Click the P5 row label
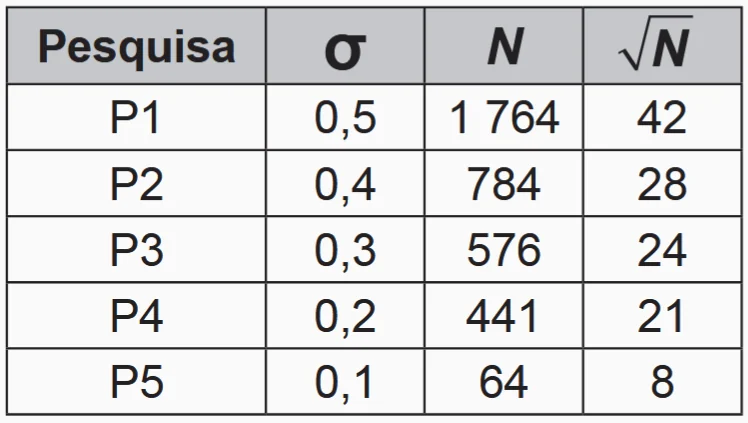Image resolution: width=748 pixels, height=423 pixels. [137, 382]
